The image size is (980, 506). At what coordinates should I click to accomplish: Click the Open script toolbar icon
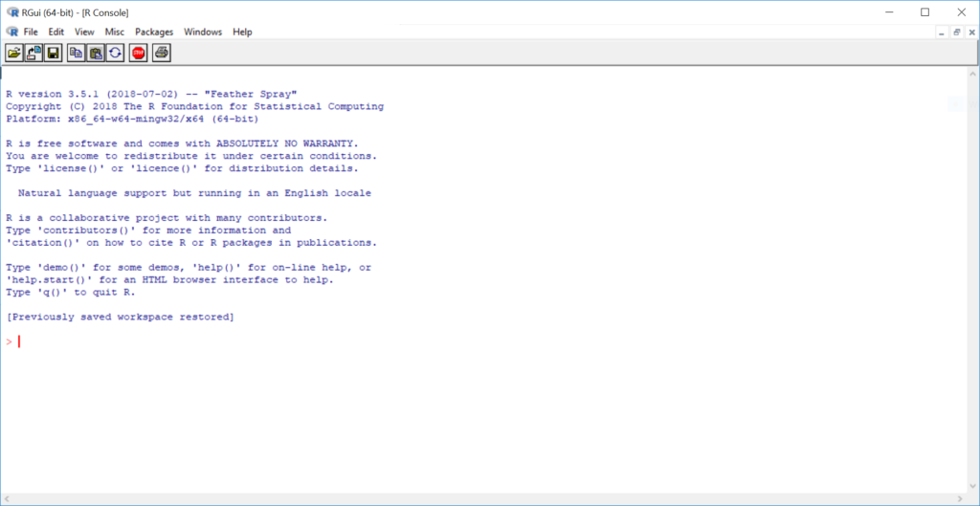(x=14, y=53)
